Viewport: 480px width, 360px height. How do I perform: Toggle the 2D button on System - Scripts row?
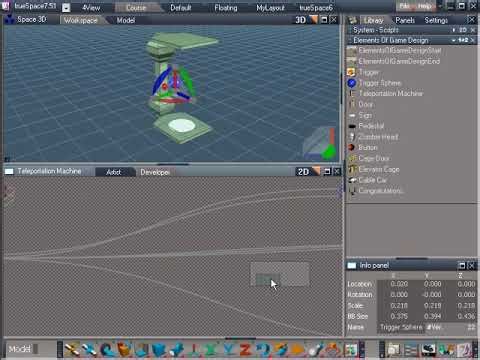tap(463, 30)
